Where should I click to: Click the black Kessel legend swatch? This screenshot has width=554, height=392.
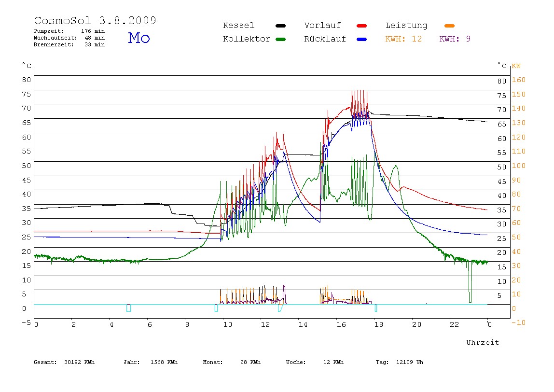point(280,26)
